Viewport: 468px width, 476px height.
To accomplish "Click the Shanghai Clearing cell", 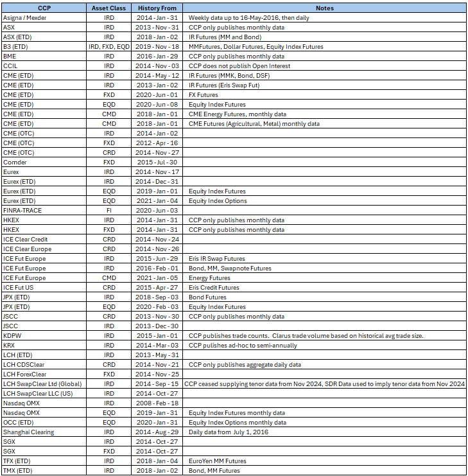I will pyautogui.click(x=44, y=432).
